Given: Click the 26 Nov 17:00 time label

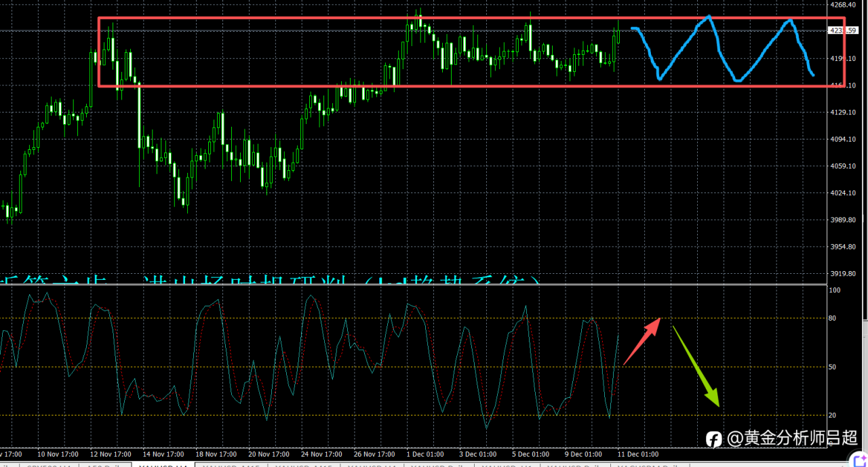Looking at the screenshot, I should point(375,454).
